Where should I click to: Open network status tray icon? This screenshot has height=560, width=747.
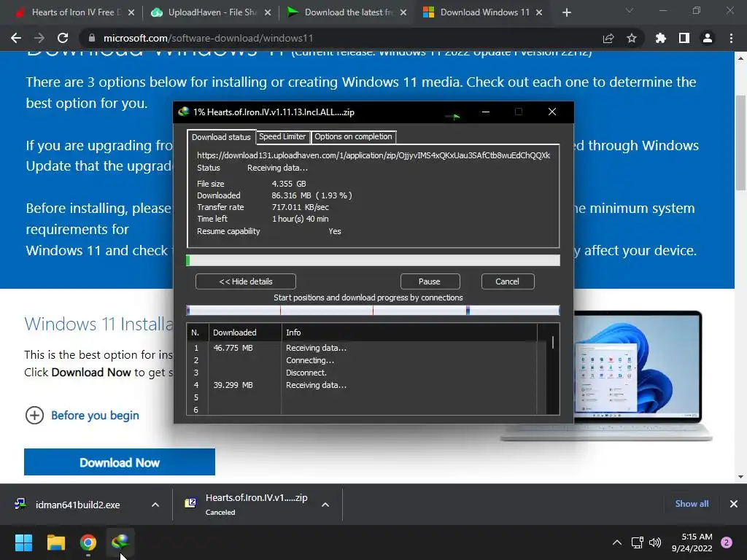pos(637,542)
